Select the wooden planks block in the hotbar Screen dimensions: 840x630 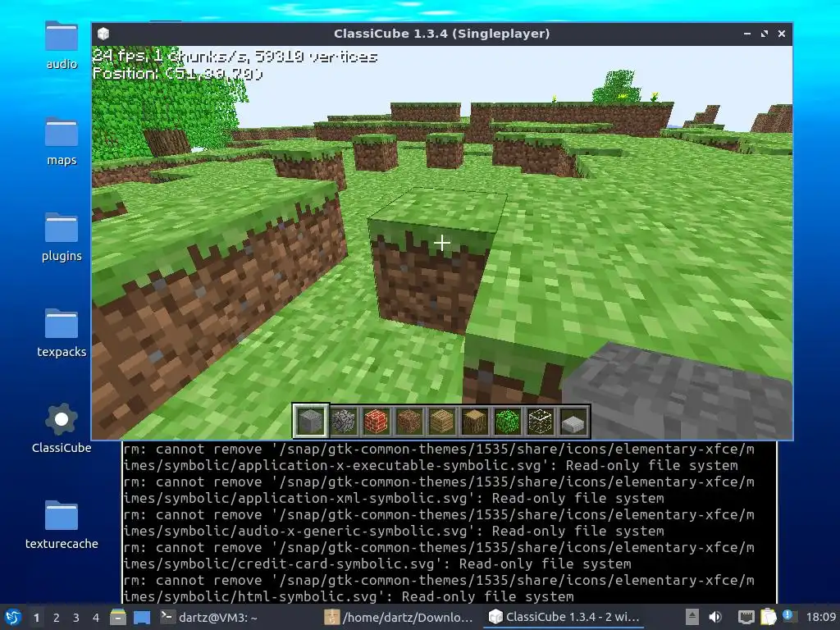tap(441, 421)
